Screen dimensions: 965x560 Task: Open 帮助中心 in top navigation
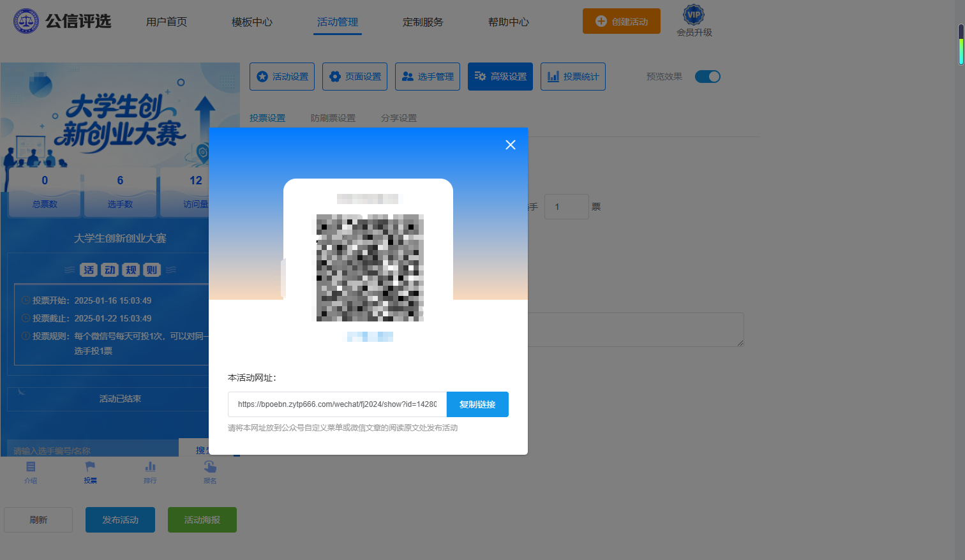click(509, 22)
